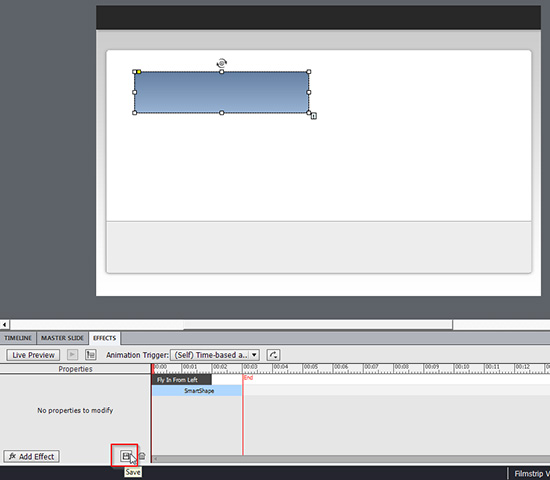Select the EFFECTS tab
The width and height of the screenshot is (550, 480).
[105, 338]
